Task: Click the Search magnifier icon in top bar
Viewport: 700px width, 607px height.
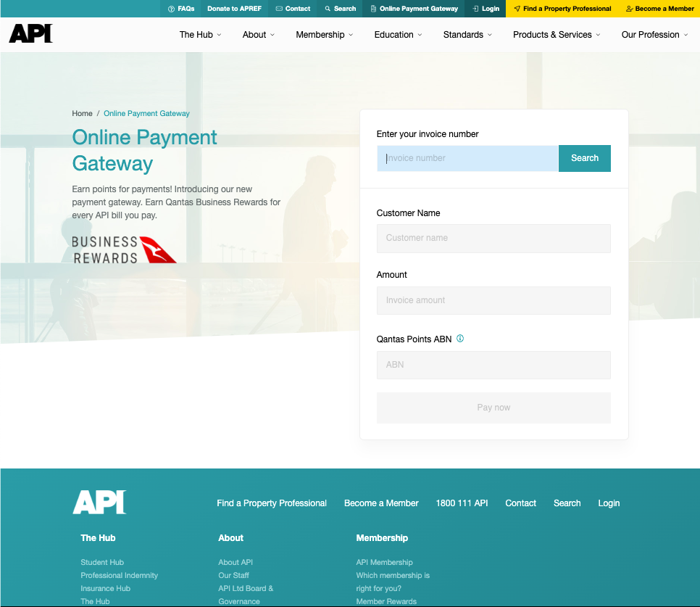Action: coord(328,9)
